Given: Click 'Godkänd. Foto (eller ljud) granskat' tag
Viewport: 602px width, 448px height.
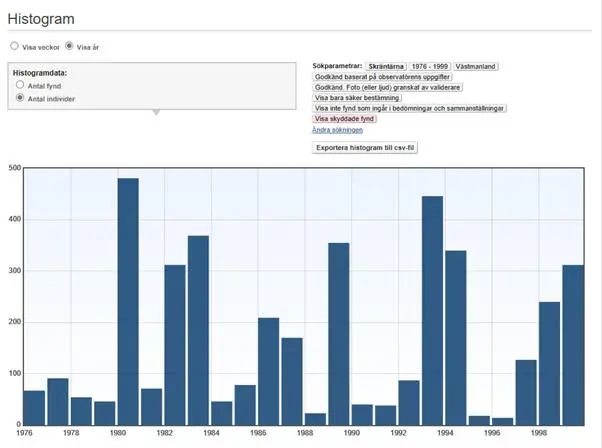Looking at the screenshot, I should (387, 88).
